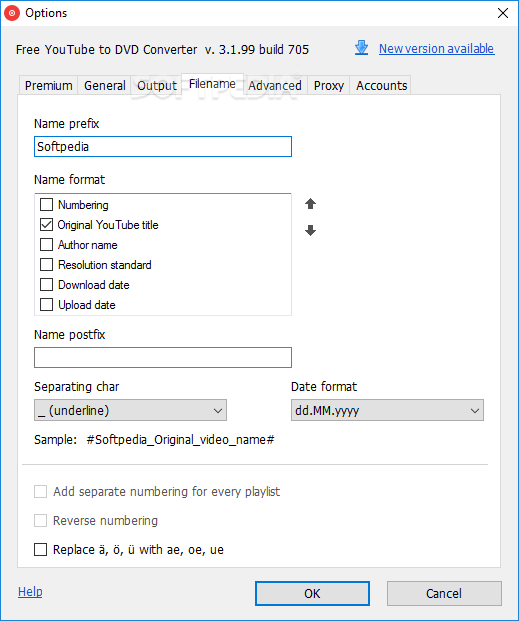Click the Name postfix text field
The height and width of the screenshot is (621, 519).
[163, 358]
